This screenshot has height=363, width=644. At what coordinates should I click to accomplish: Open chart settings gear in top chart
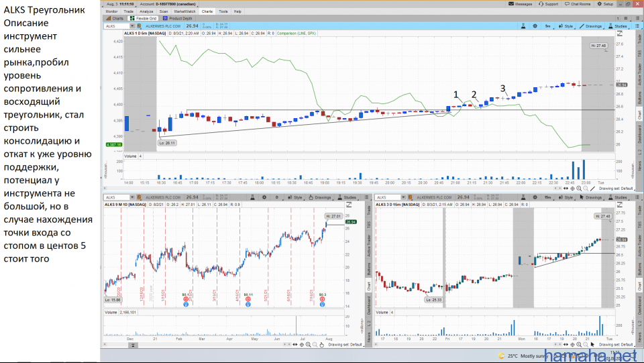(535, 26)
